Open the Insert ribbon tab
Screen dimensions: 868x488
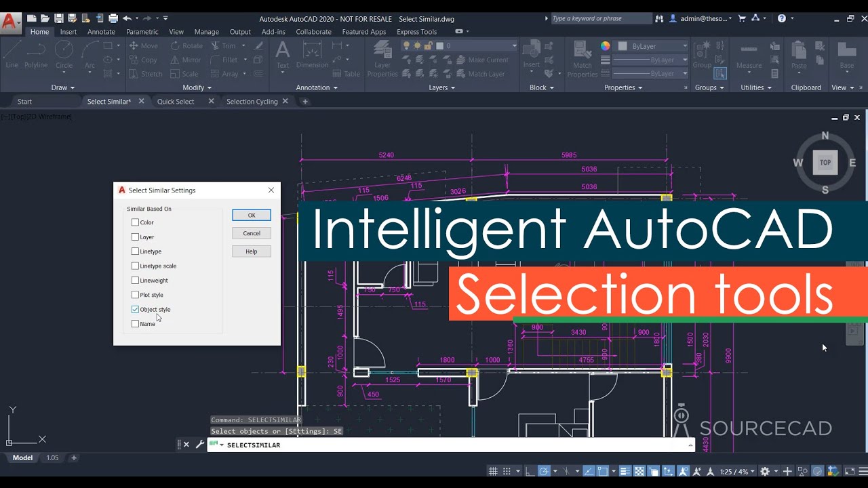pos(68,32)
